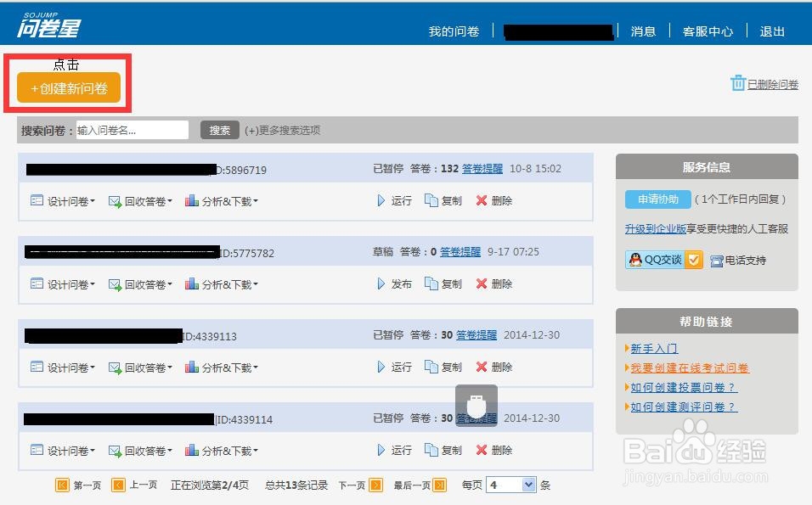Open 消息 in the top navigation
Screen dimensions: 812x505
(x=643, y=31)
